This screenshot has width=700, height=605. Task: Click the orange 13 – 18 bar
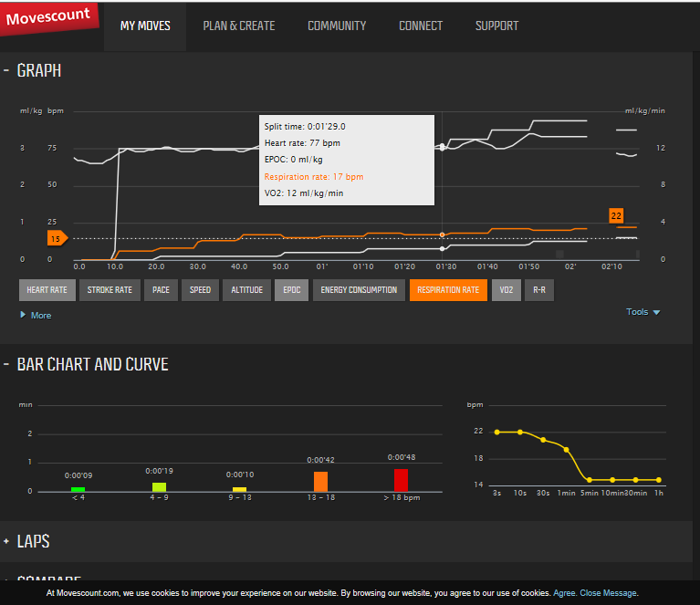click(x=320, y=482)
